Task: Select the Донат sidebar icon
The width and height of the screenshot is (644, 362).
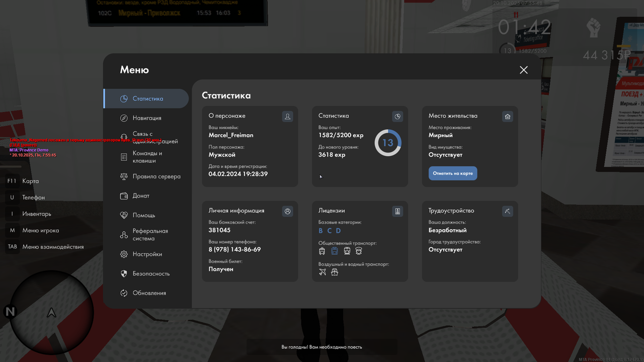Action: 124,196
